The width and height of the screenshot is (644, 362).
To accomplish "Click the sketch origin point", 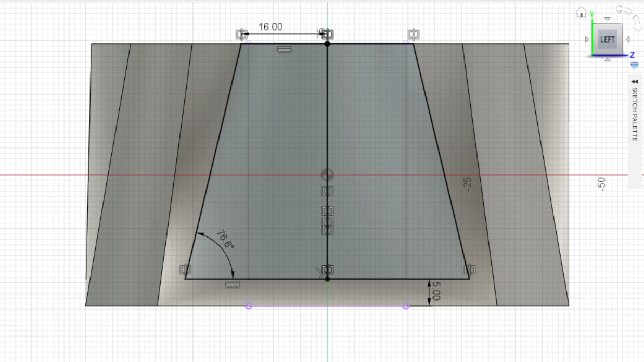I will (x=327, y=174).
